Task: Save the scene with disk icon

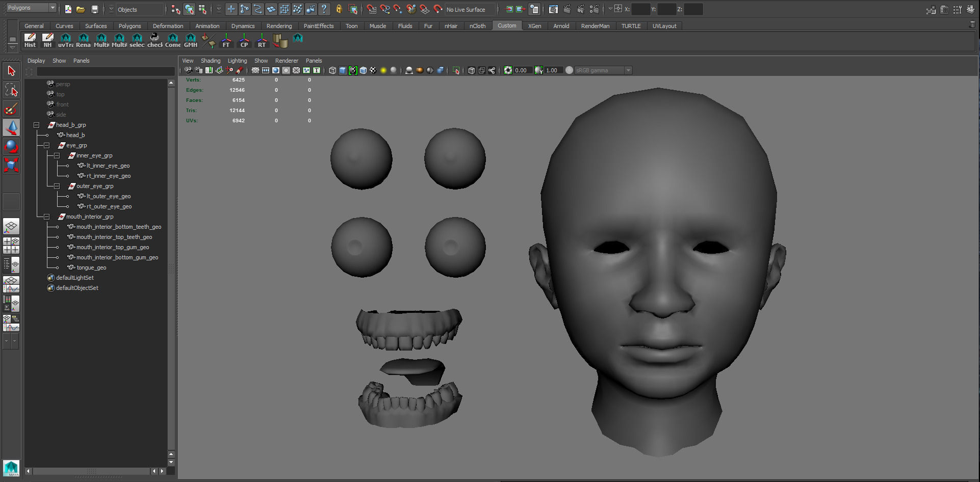Action: point(94,9)
